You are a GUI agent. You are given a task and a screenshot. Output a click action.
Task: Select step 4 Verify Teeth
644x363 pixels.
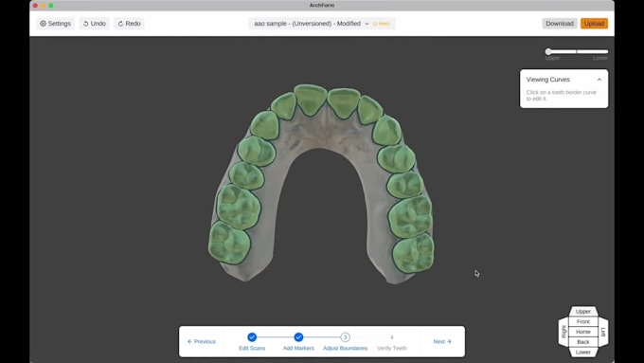392,342
